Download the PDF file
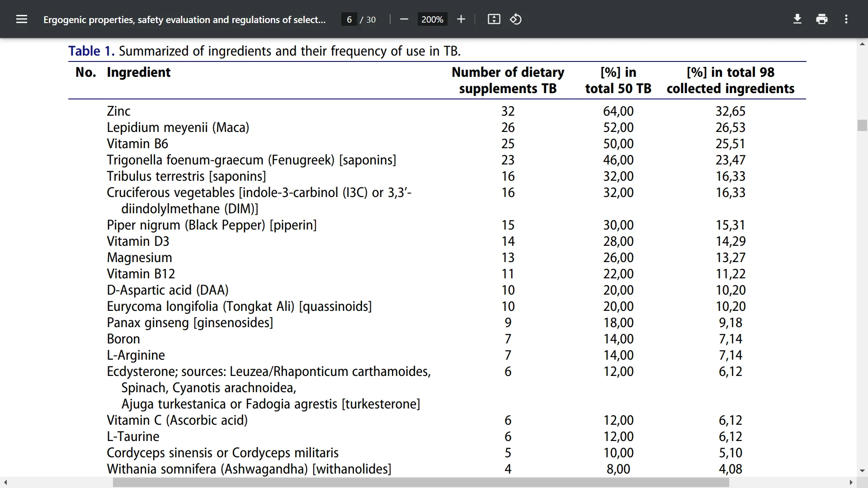 coord(797,19)
